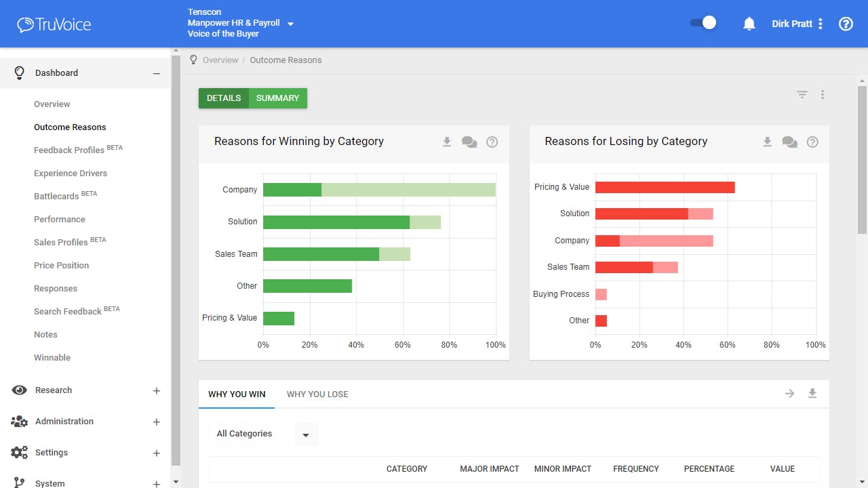Open comments on Reasons for Losing chart

[x=789, y=142]
